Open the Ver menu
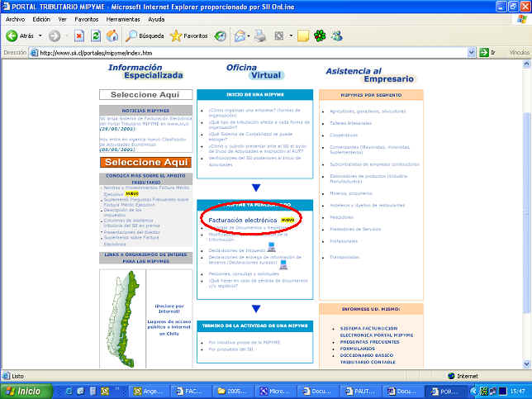Image resolution: width=532 pixels, height=399 pixels. (62, 19)
